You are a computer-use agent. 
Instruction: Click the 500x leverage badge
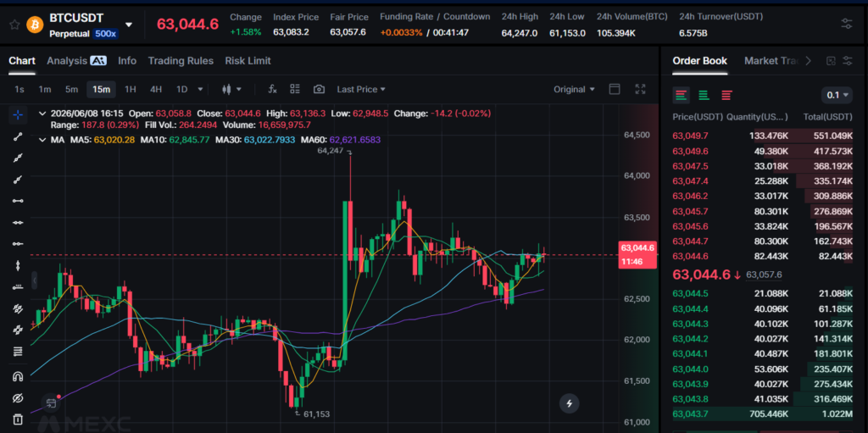pyautogui.click(x=105, y=34)
